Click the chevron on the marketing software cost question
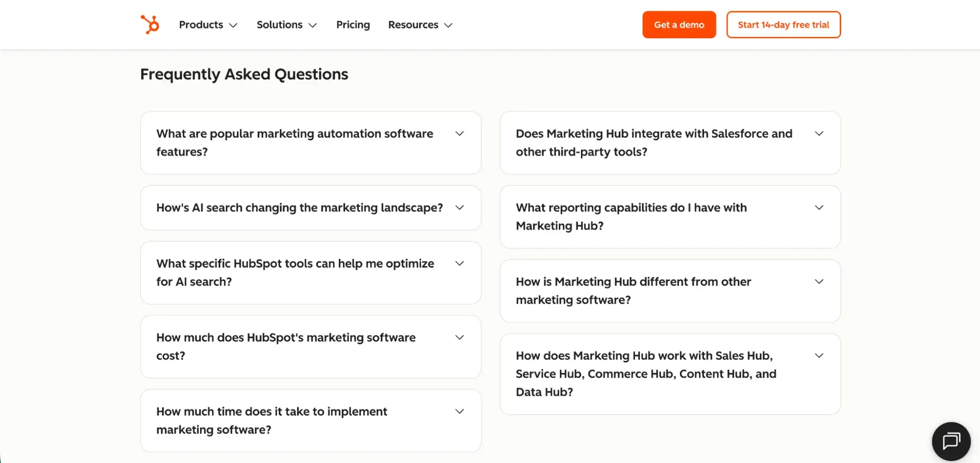This screenshot has width=980, height=463. (x=459, y=337)
